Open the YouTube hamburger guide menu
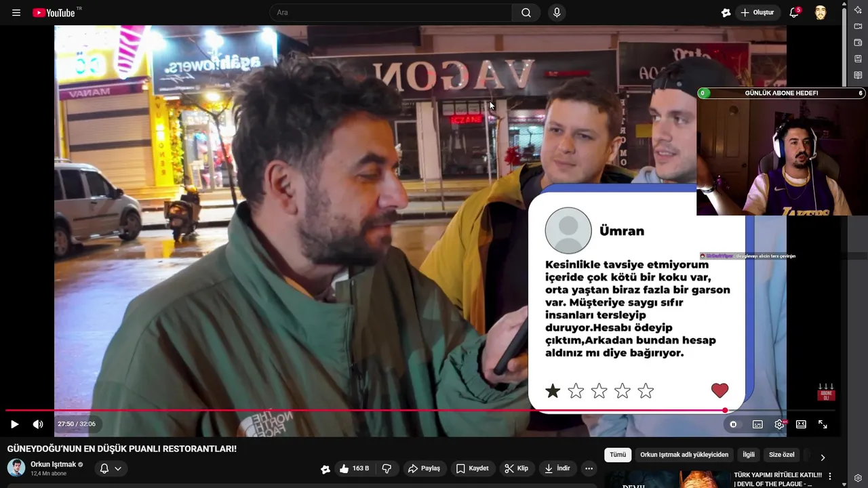This screenshot has height=488, width=868. (16, 13)
